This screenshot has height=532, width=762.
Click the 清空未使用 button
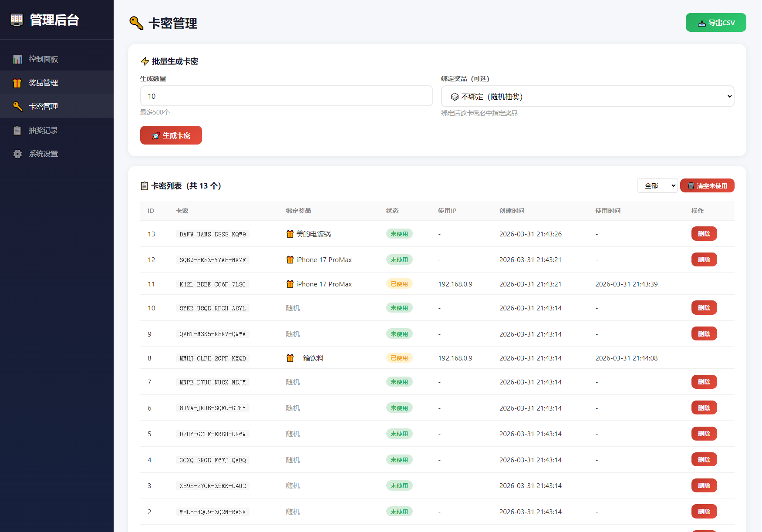click(707, 185)
